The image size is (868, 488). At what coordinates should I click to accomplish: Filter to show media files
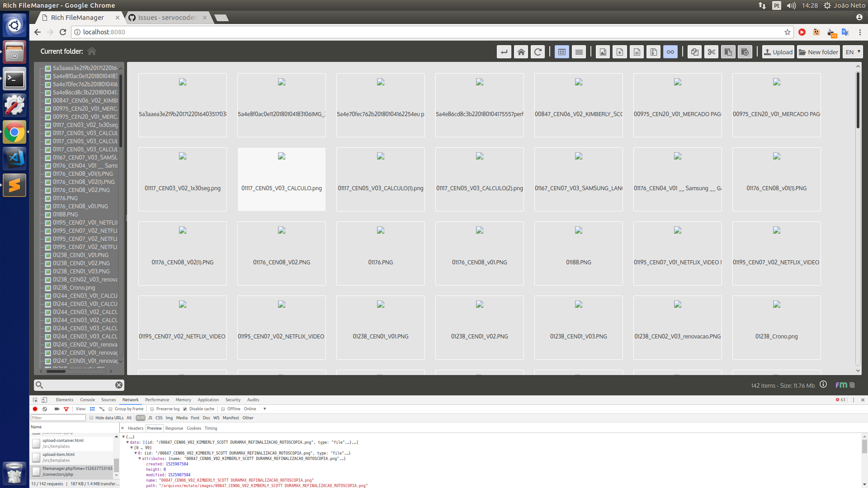[620, 52]
